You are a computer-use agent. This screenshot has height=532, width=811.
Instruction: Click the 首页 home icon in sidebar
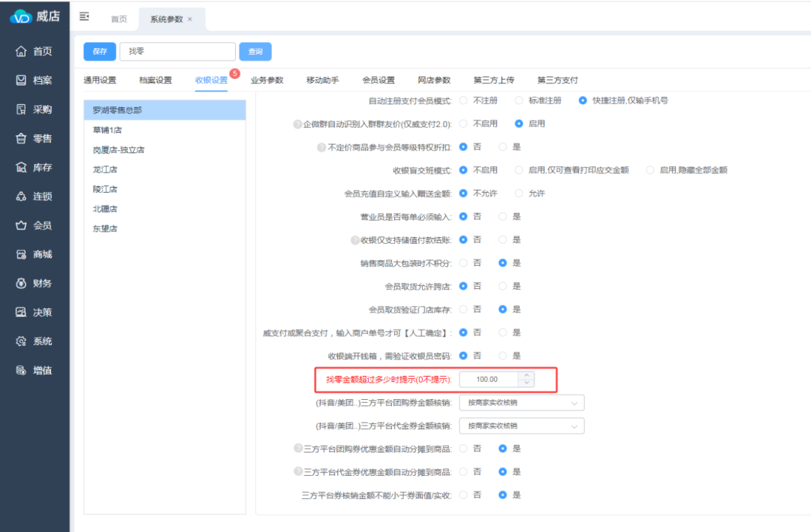pos(21,52)
